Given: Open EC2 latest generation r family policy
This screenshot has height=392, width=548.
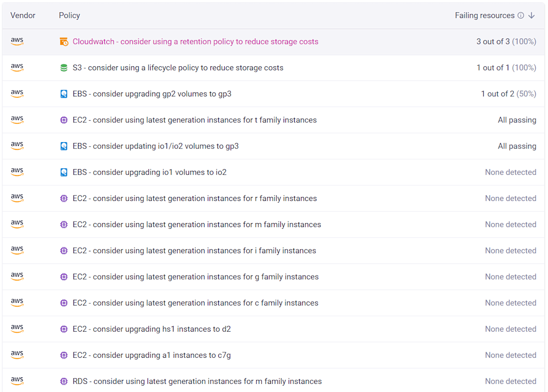Looking at the screenshot, I should point(195,198).
